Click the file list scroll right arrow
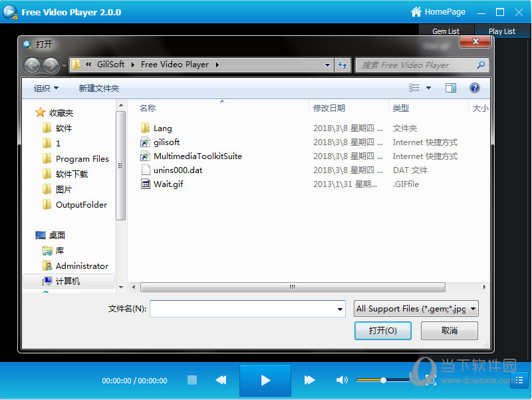 pyautogui.click(x=484, y=288)
